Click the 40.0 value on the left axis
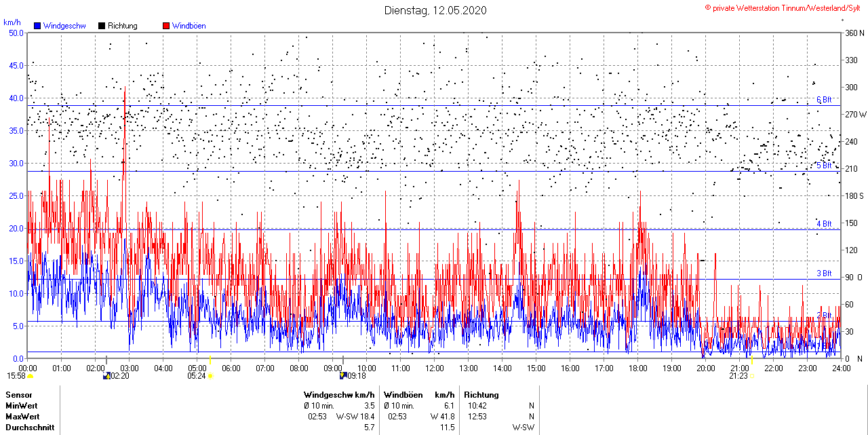The image size is (868, 435). point(16,98)
